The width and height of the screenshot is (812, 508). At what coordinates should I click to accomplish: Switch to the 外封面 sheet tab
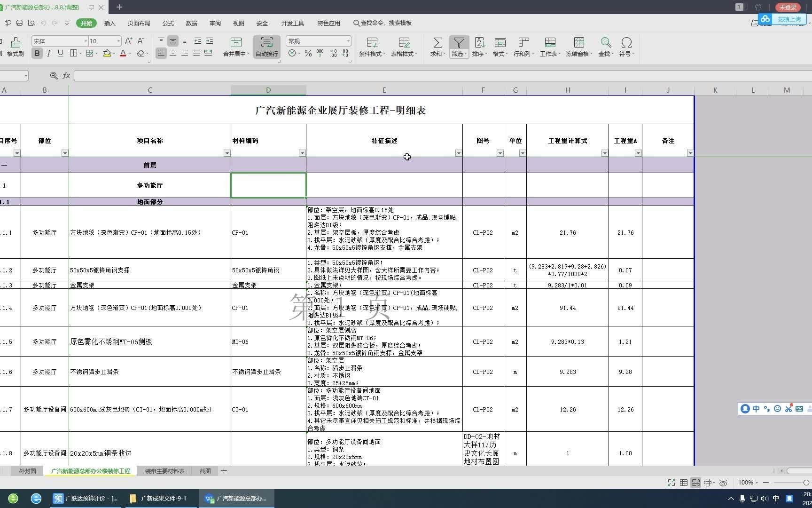(x=28, y=471)
